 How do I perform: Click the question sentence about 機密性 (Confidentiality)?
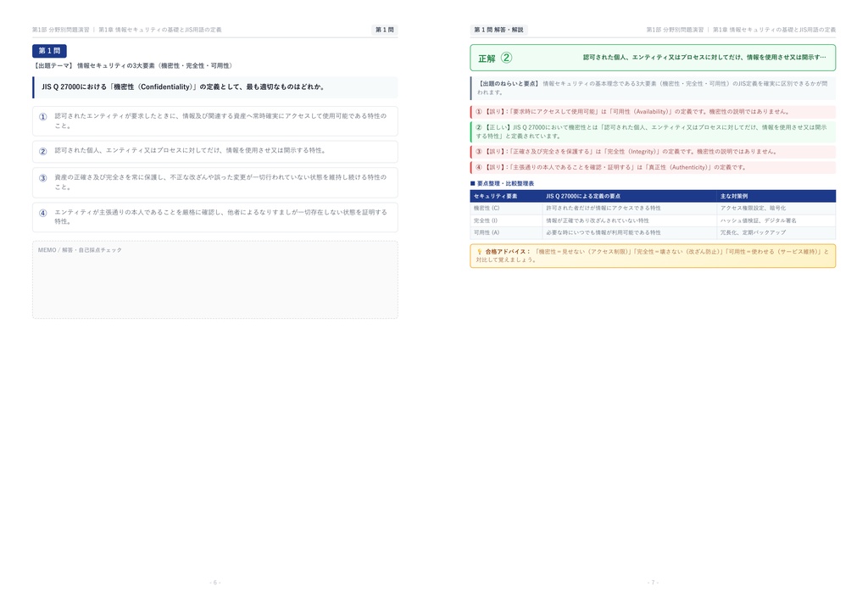[183, 87]
